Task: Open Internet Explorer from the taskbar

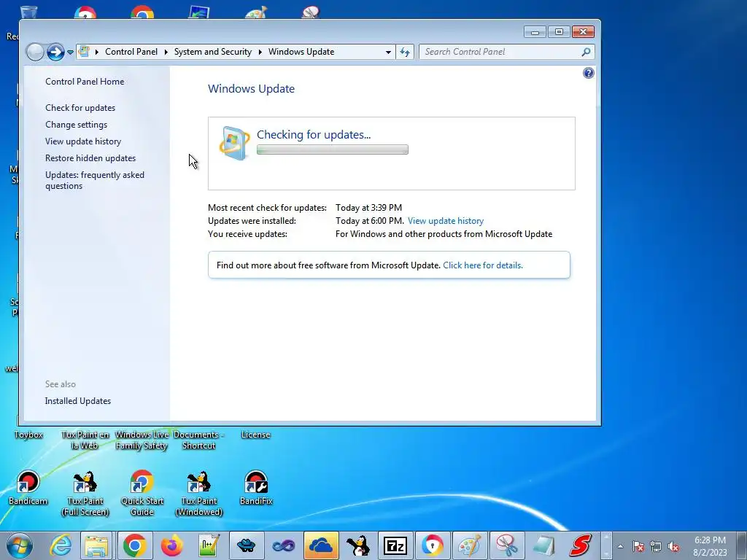Action: tap(61, 545)
